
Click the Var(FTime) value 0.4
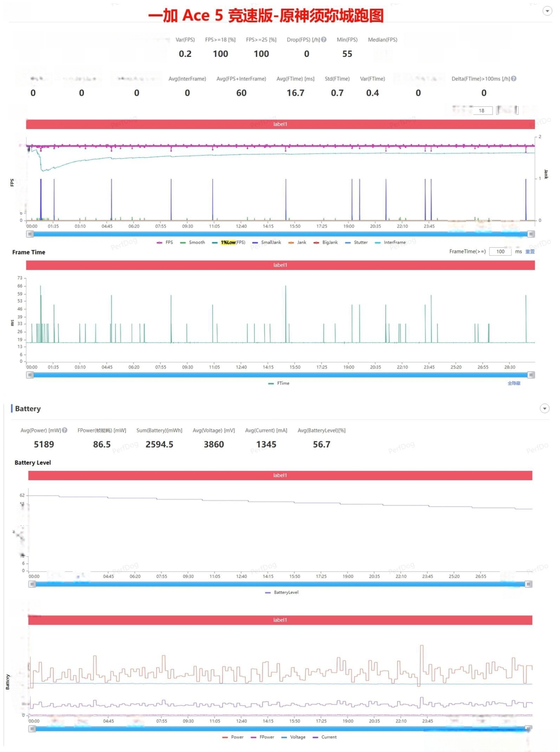coord(372,93)
